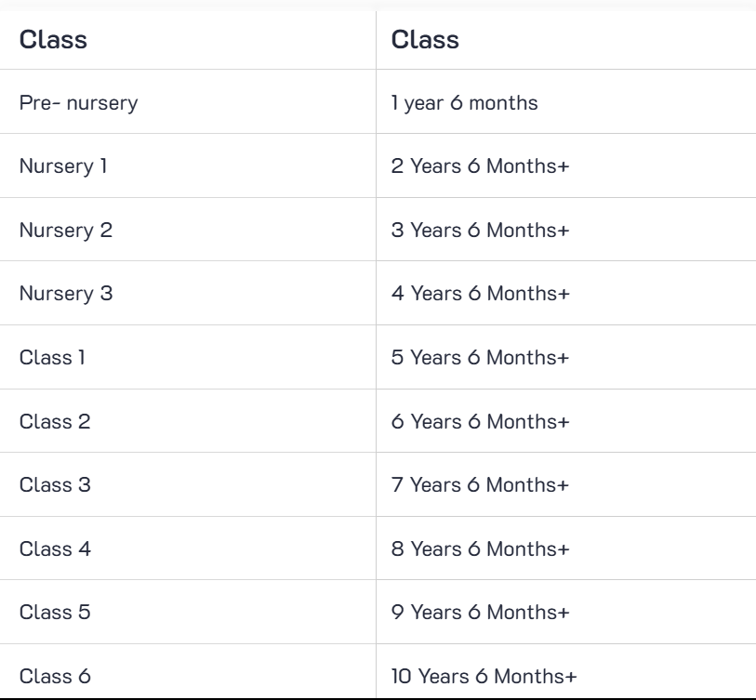Click the right "Class" column header
Screen dimensions: 756x700
425,40
